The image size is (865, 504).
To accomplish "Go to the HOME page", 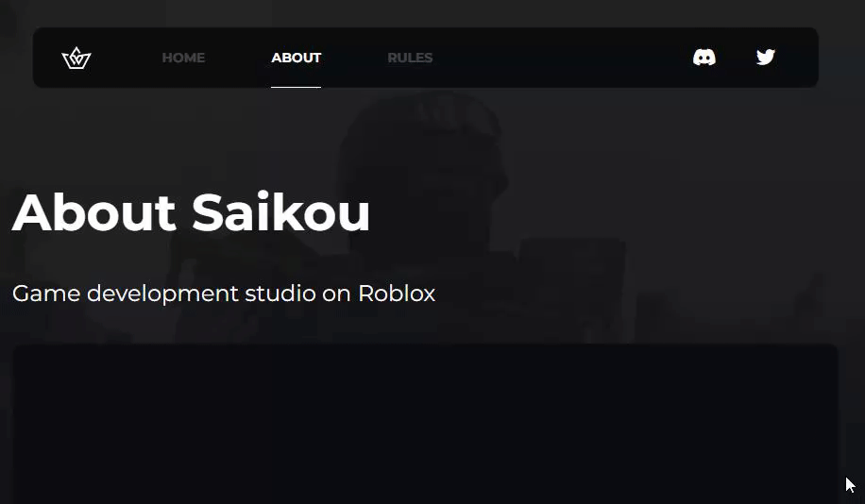I will tap(183, 58).
